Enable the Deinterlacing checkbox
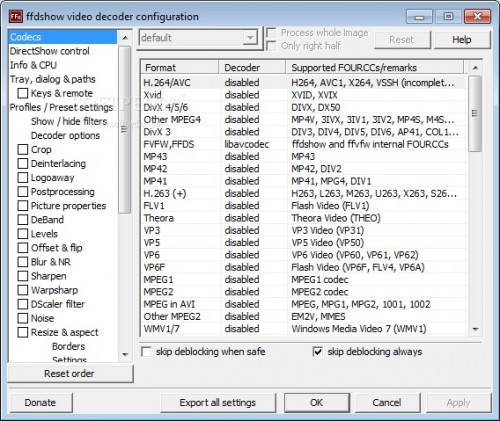This screenshot has height=421, width=500. (23, 163)
